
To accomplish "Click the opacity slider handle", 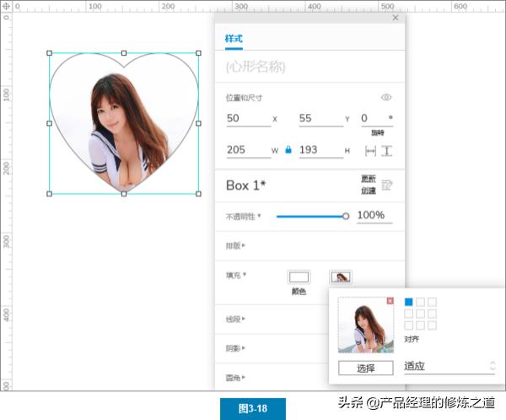I will (x=346, y=216).
